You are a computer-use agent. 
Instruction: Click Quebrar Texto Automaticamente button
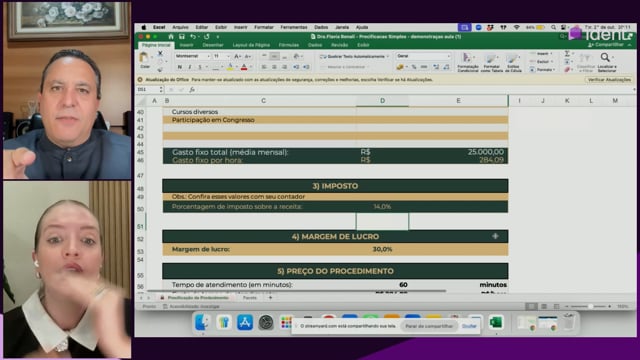[x=353, y=56]
